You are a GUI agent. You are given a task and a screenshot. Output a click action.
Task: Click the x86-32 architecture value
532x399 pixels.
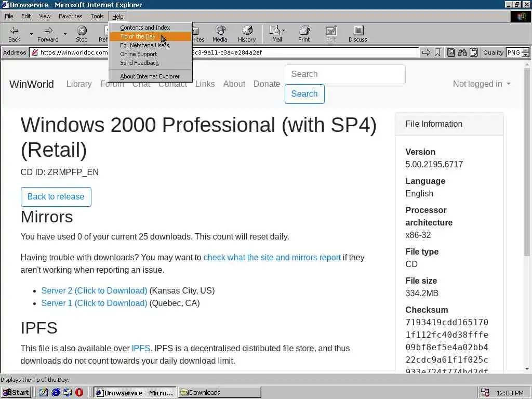418,235
